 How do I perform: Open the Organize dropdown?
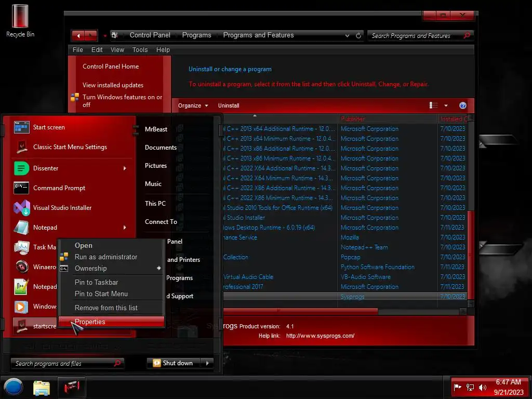(193, 105)
